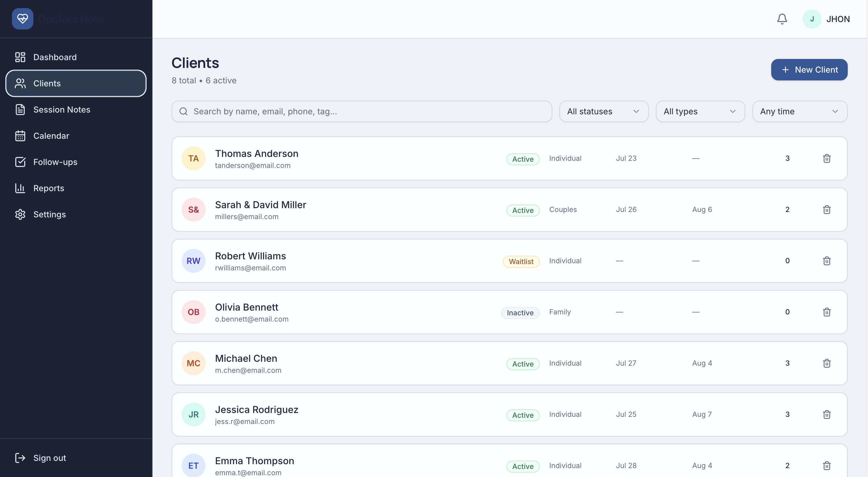Go to Reports in the sidebar
This screenshot has height=477, width=868.
point(76,188)
